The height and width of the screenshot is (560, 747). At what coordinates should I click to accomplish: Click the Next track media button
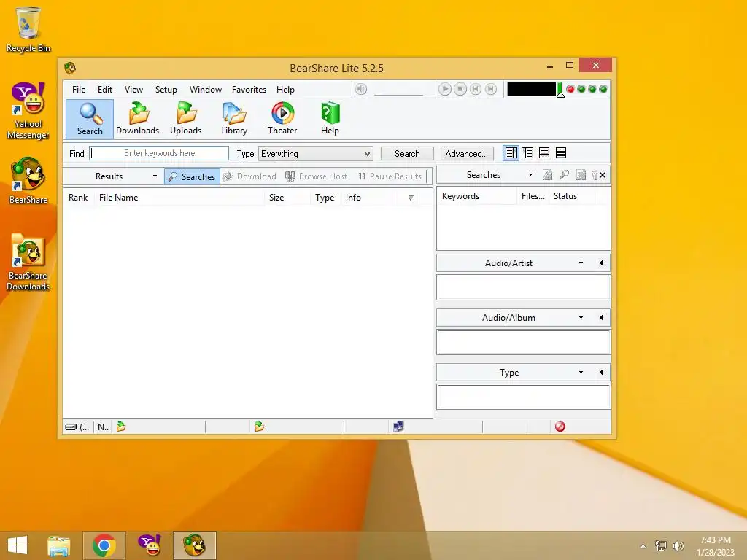pos(491,89)
